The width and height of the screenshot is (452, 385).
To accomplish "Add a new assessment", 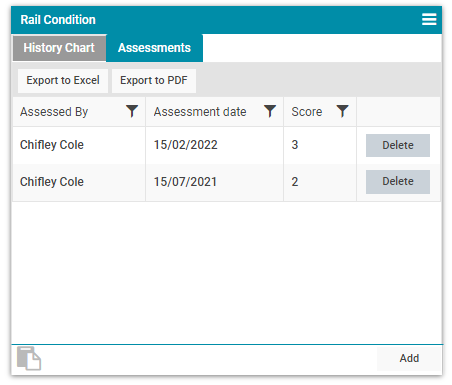I will (409, 358).
